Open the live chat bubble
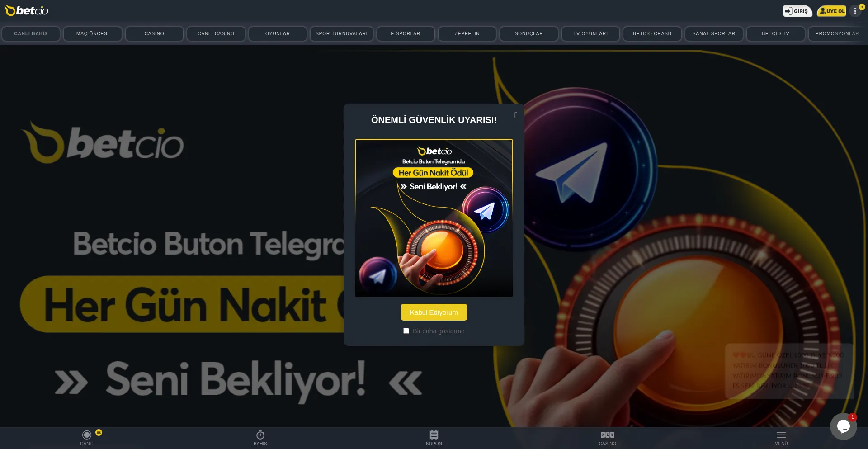868x449 pixels. pyautogui.click(x=843, y=426)
